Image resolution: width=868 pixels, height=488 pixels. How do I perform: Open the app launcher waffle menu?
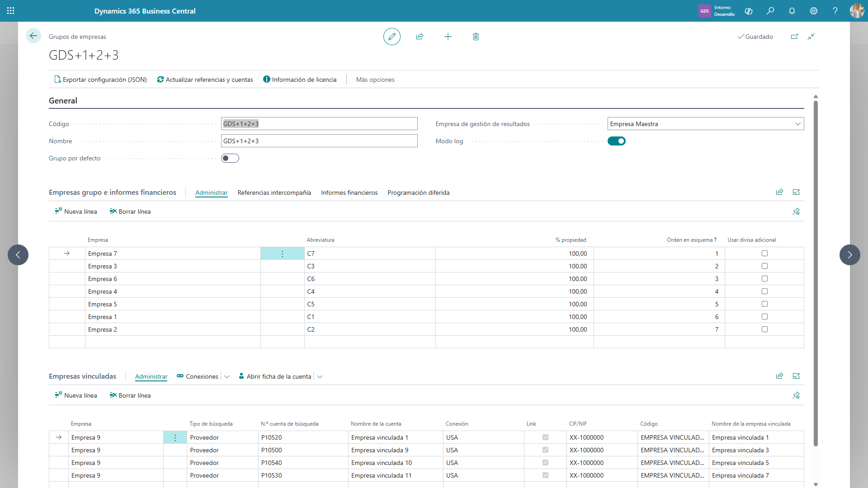tap(11, 11)
